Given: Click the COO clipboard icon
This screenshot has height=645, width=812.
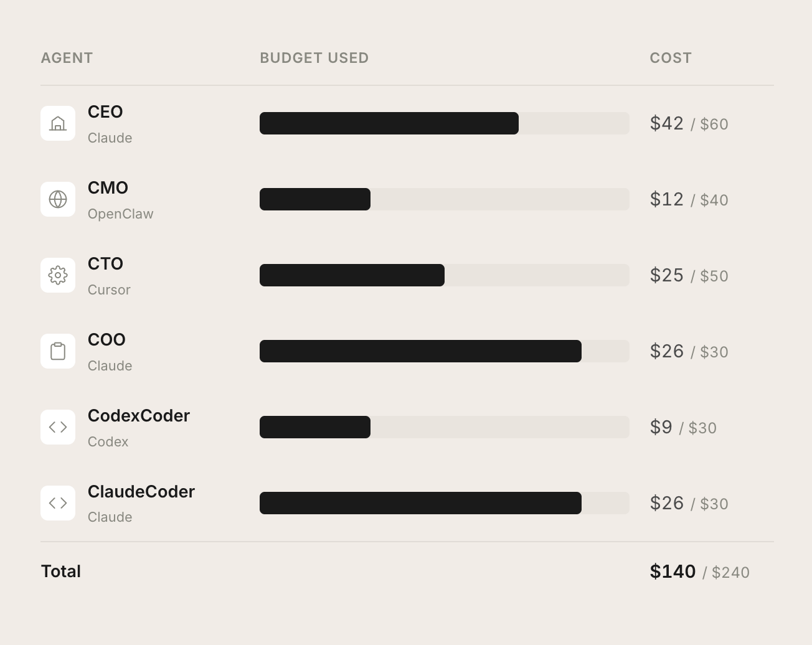Looking at the screenshot, I should (58, 351).
